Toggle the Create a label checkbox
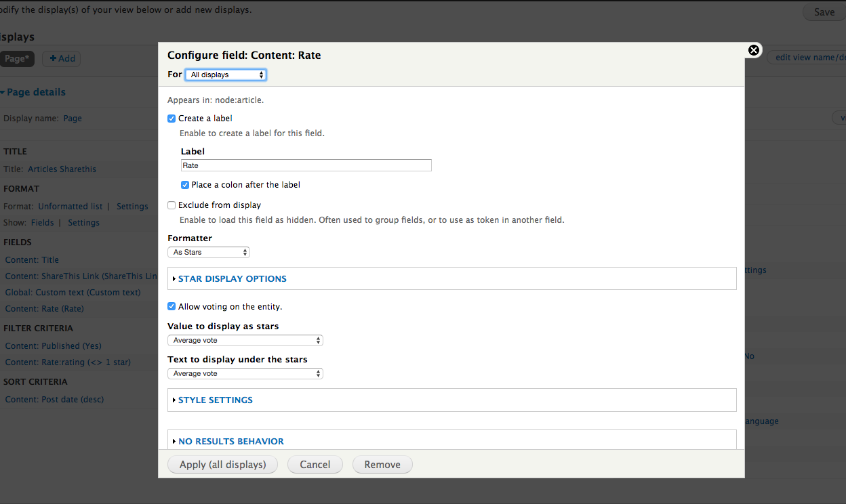The width and height of the screenshot is (846, 504). tap(172, 119)
